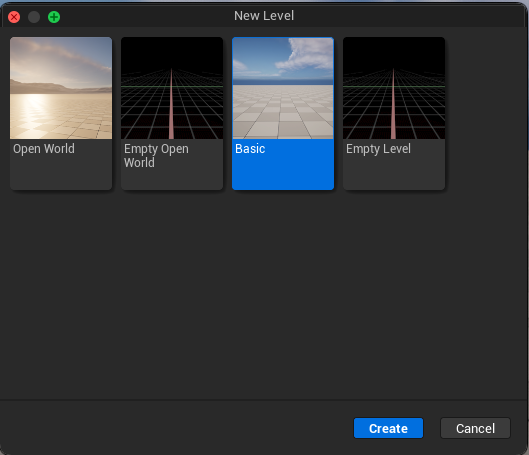This screenshot has width=529, height=455.
Task: Select the Open World template thumbnail
Action: pyautogui.click(x=61, y=88)
